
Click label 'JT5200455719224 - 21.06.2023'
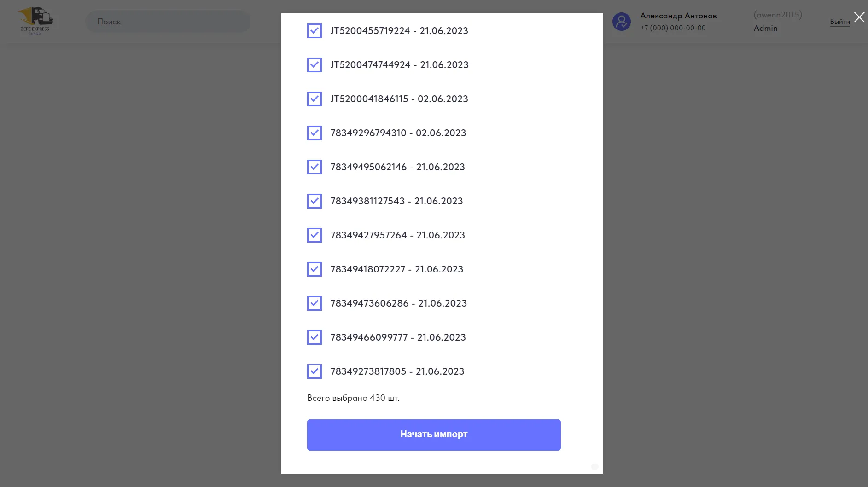point(399,31)
